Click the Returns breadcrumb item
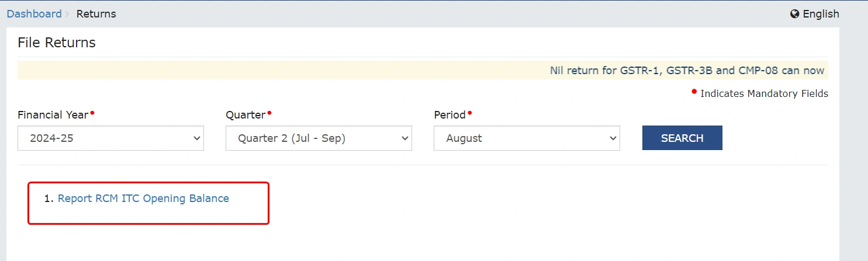Viewport: 868px width, 261px height. (96, 14)
